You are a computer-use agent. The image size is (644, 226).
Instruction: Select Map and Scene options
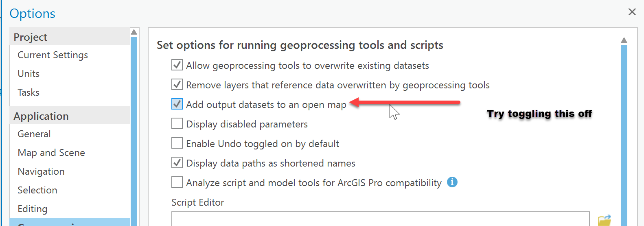51,153
